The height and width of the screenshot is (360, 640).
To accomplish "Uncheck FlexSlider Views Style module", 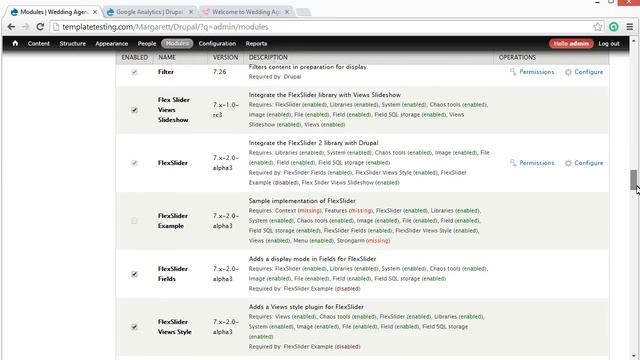I will click(x=134, y=327).
